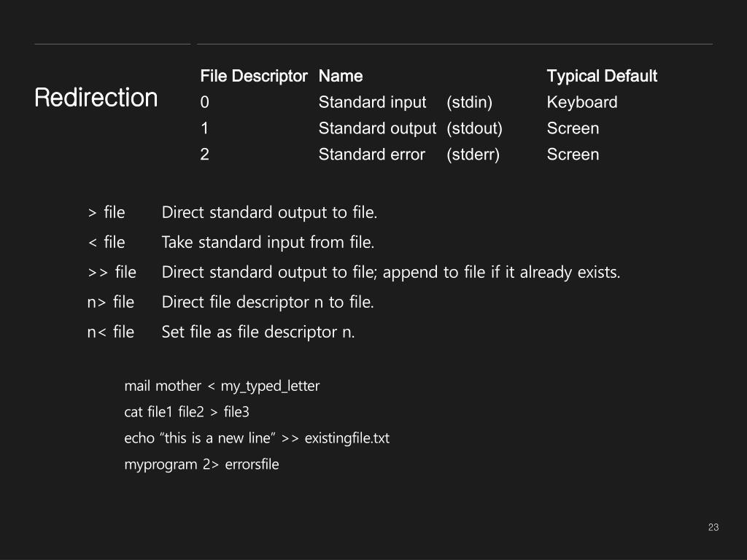Click the 'n> file' operator text
Image resolution: width=747 pixels, height=560 pixels.
coord(111,303)
